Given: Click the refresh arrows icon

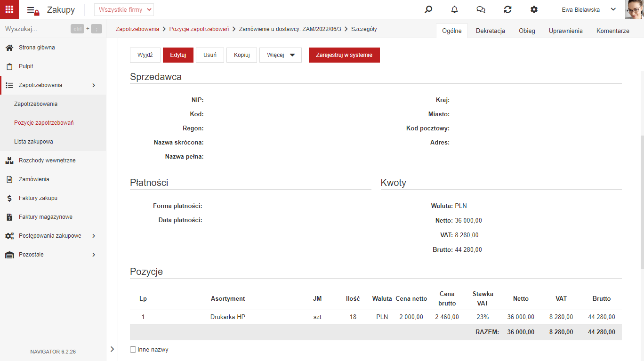Looking at the screenshot, I should coord(507,9).
